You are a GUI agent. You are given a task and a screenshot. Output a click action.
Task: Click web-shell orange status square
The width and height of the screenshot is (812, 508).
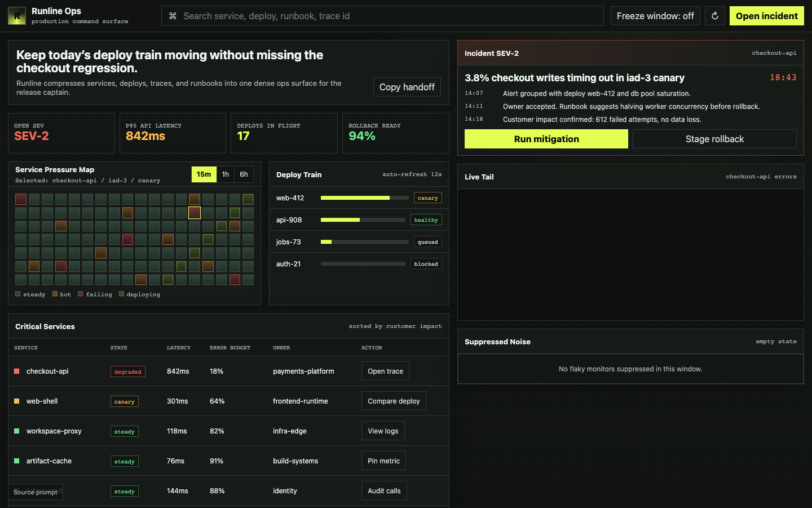point(17,401)
